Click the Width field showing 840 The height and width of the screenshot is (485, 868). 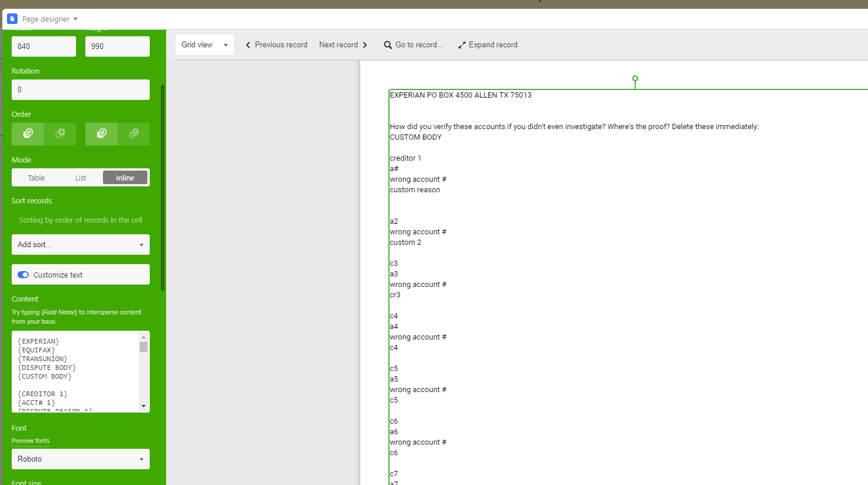[44, 47]
